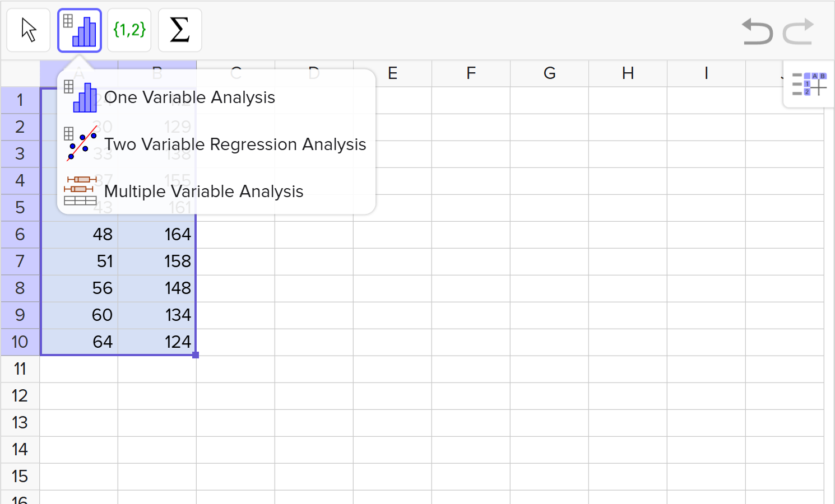Select the Sum sigma tool
Screen dimensions: 835x504
pos(180,30)
